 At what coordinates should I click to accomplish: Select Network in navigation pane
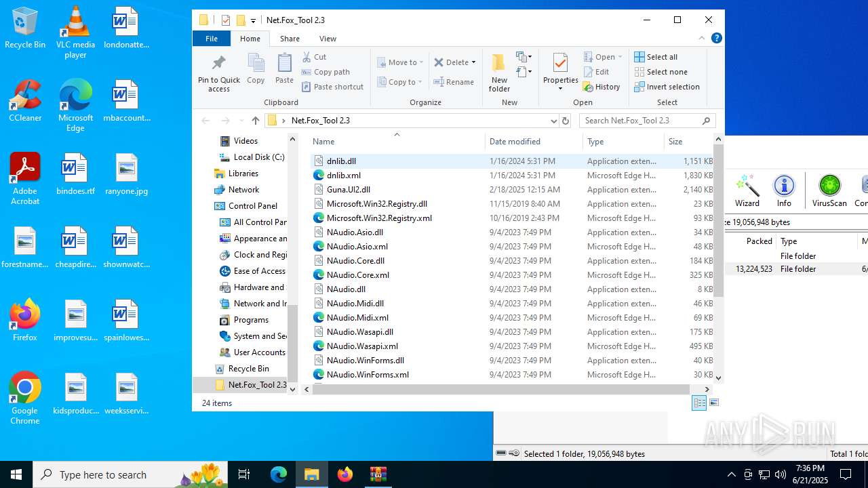coord(243,190)
